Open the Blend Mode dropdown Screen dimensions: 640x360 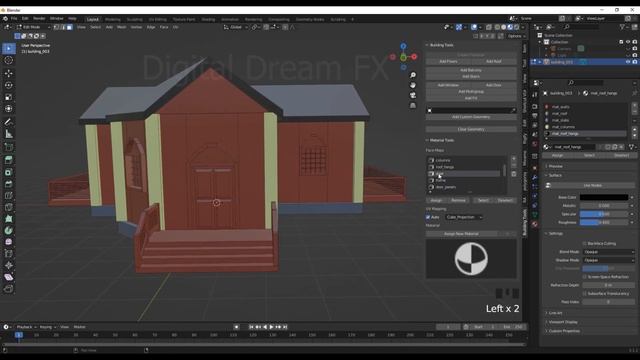tap(609, 252)
